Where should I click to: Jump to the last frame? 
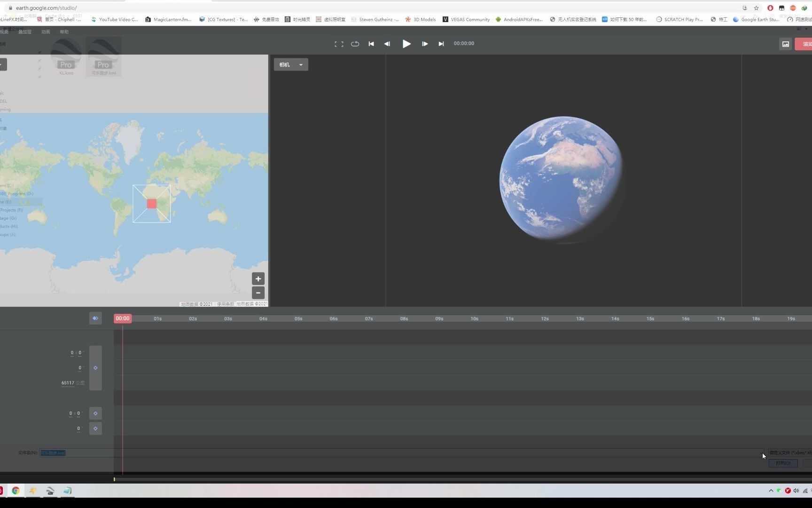(441, 44)
